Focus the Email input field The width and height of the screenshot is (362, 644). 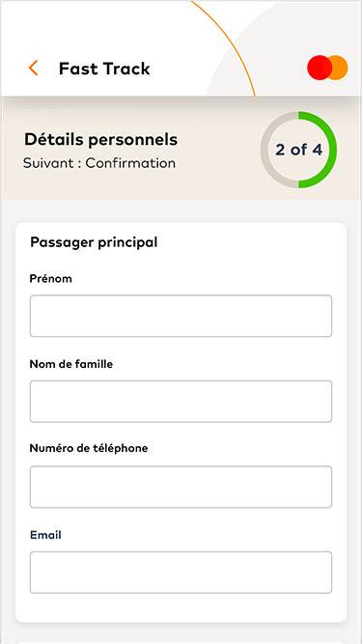pos(181,573)
